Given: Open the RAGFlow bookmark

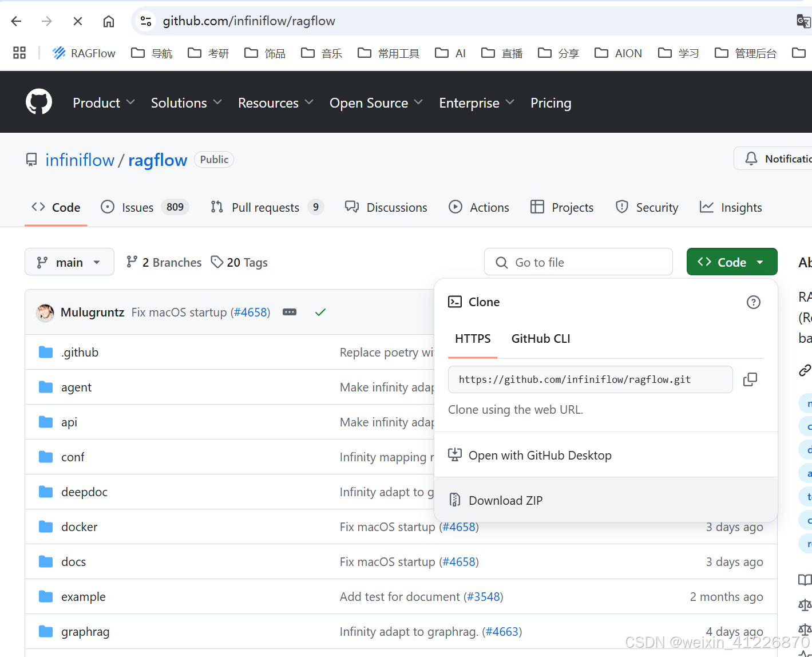Looking at the screenshot, I should click(x=84, y=53).
